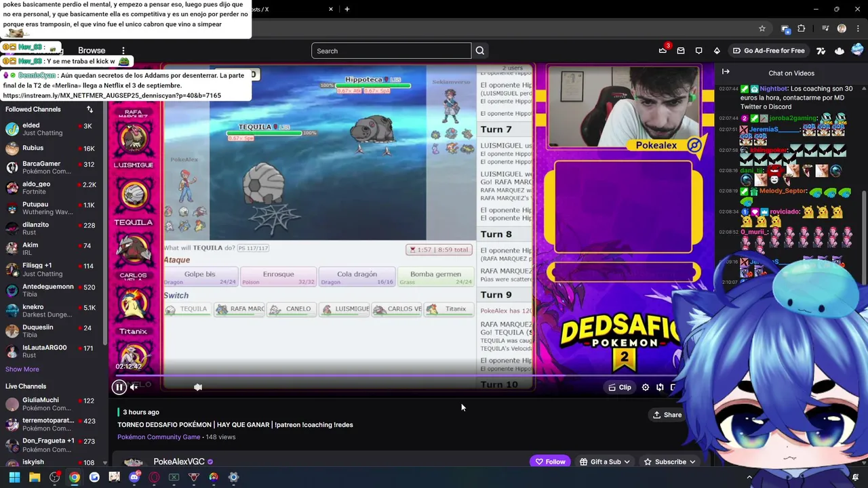868x488 pixels.
Task: Open Akim followed channel
Action: (52, 249)
